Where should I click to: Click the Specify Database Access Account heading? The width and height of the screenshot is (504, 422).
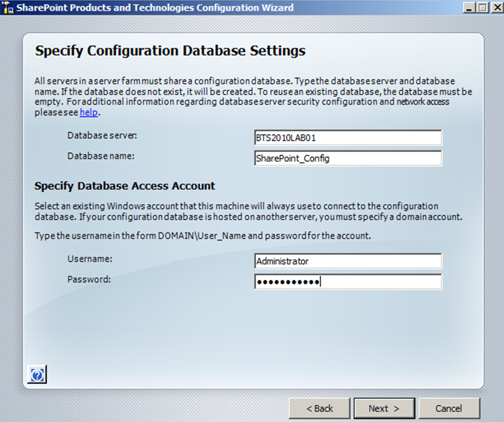pyautogui.click(x=125, y=186)
